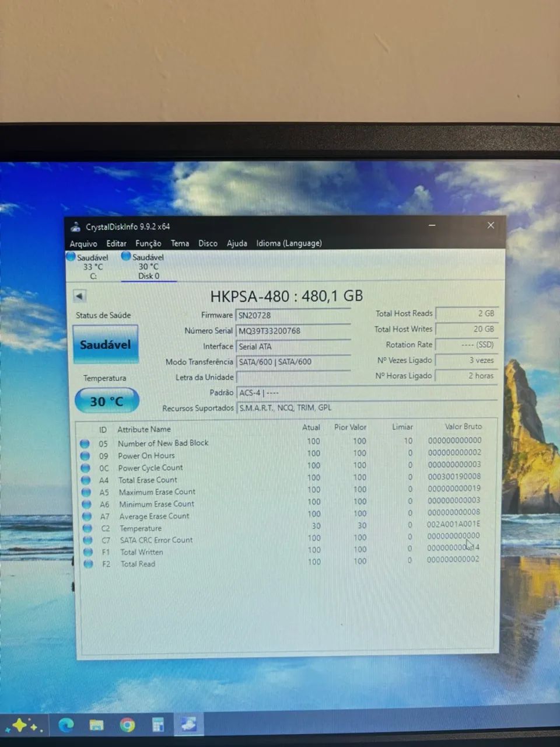The height and width of the screenshot is (747, 560).
Task: Select the Maximum Erase Count attribute name
Action: pyautogui.click(x=157, y=492)
